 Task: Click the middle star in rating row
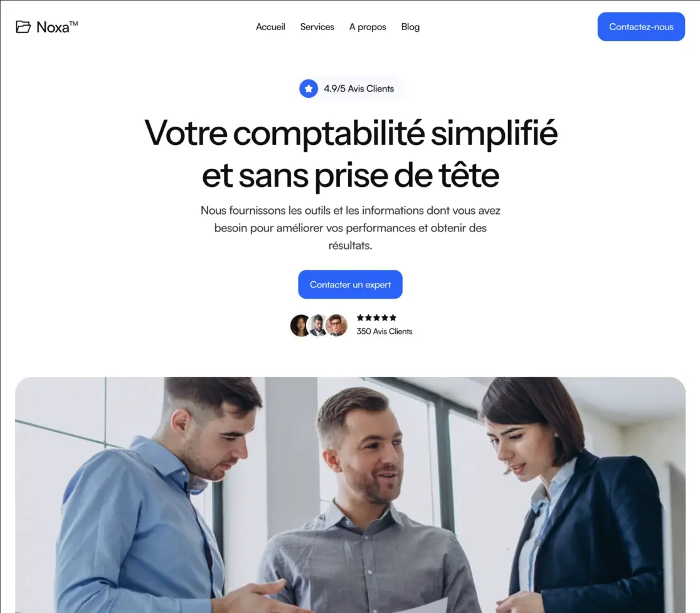click(376, 317)
